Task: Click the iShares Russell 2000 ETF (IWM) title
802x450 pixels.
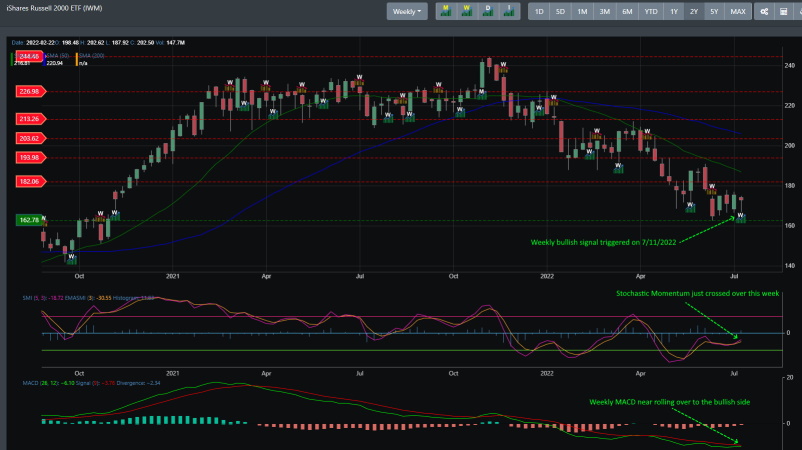Action: coord(54,8)
